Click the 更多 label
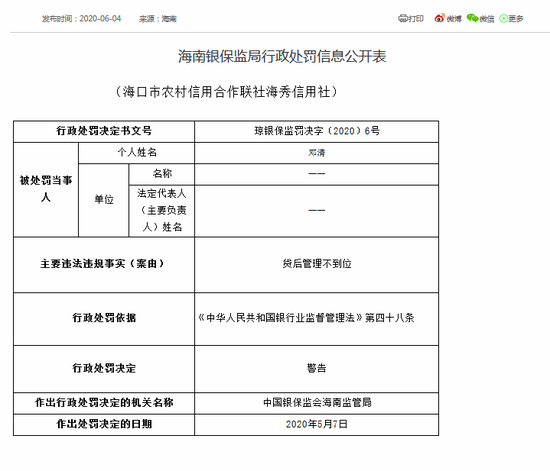This screenshot has height=471, width=550. pos(516,19)
